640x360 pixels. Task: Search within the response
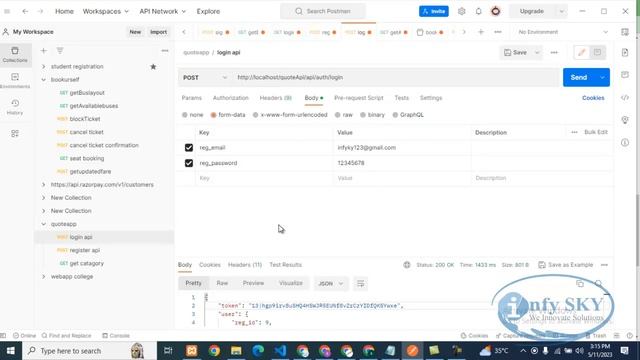pyautogui.click(x=598, y=284)
